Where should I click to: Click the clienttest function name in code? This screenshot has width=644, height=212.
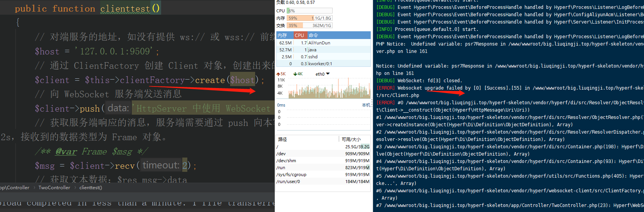pyautogui.click(x=125, y=8)
